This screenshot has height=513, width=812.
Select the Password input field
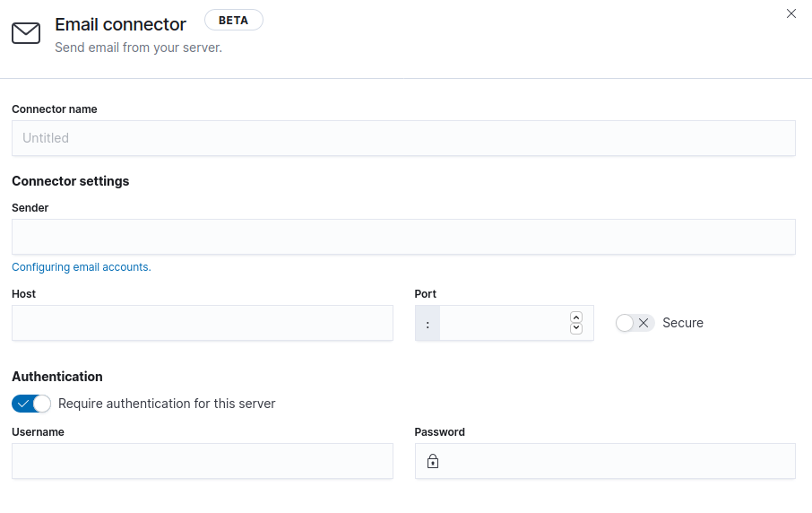point(605,461)
